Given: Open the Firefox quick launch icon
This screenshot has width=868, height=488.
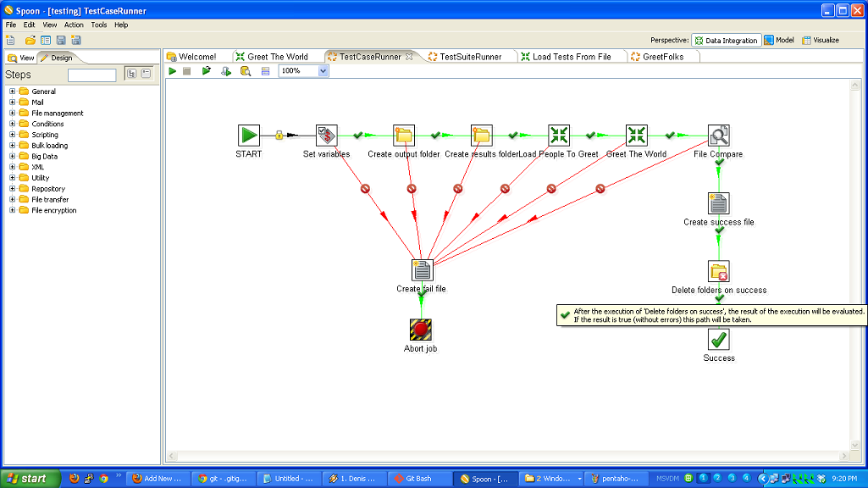Looking at the screenshot, I should point(75,479).
